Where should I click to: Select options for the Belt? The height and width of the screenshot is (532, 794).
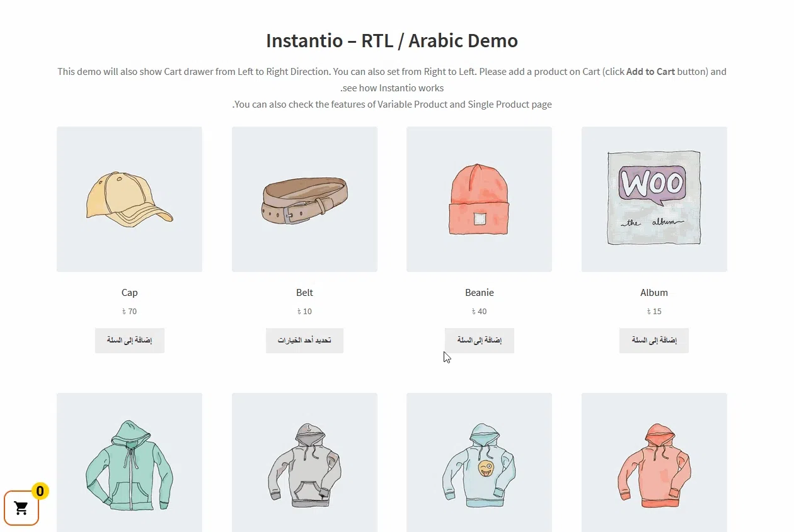[304, 341]
